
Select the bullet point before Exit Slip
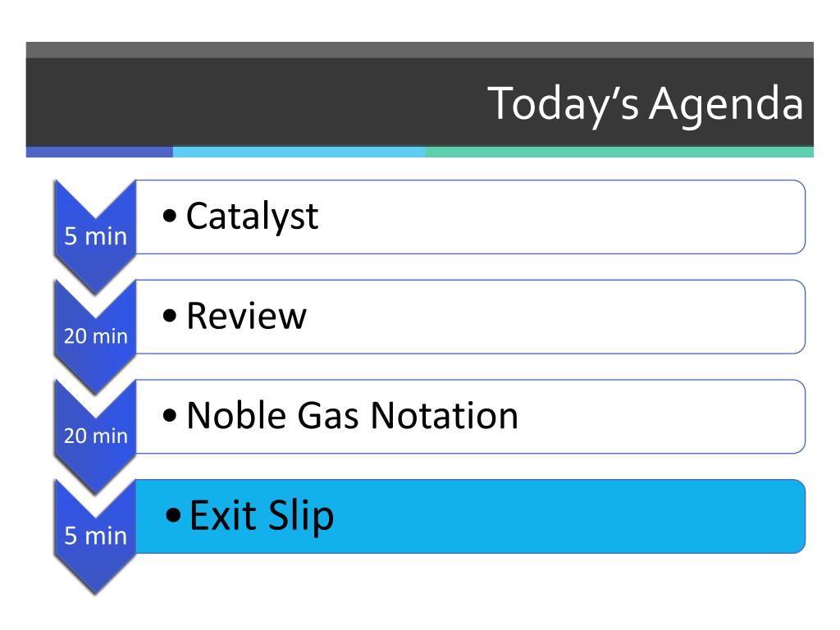click(x=173, y=515)
